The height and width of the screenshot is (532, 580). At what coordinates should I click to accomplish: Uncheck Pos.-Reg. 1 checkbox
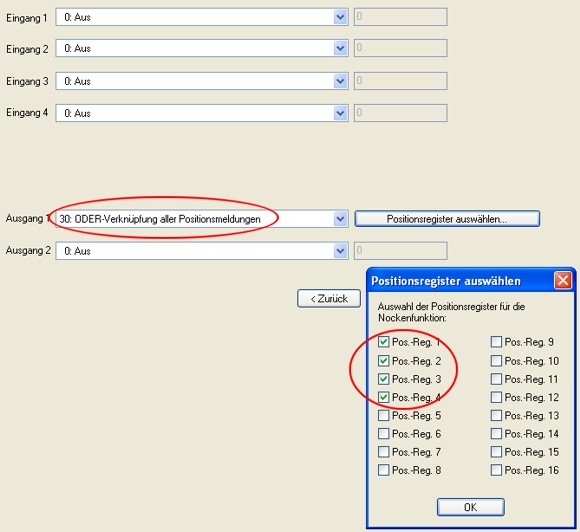click(384, 341)
